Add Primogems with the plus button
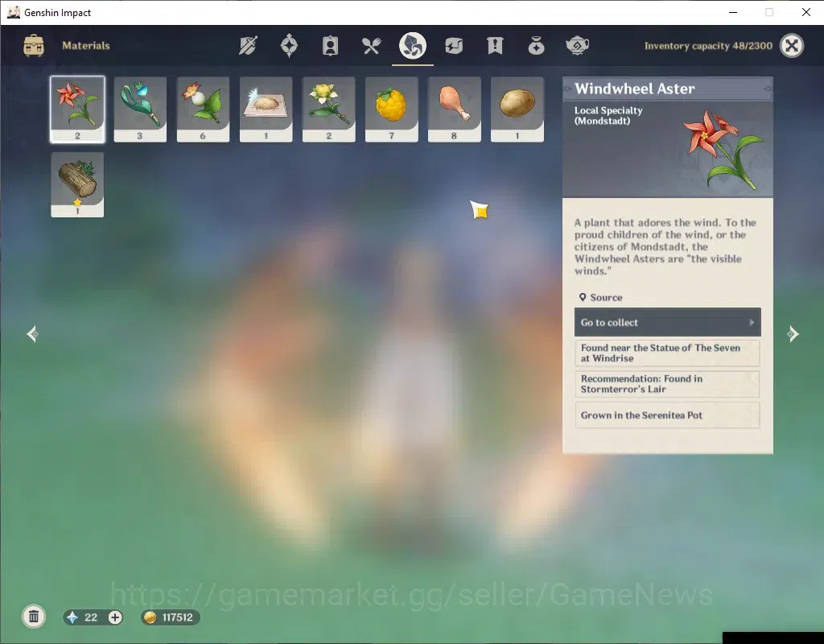Screen dimensions: 824x644 click(115, 617)
